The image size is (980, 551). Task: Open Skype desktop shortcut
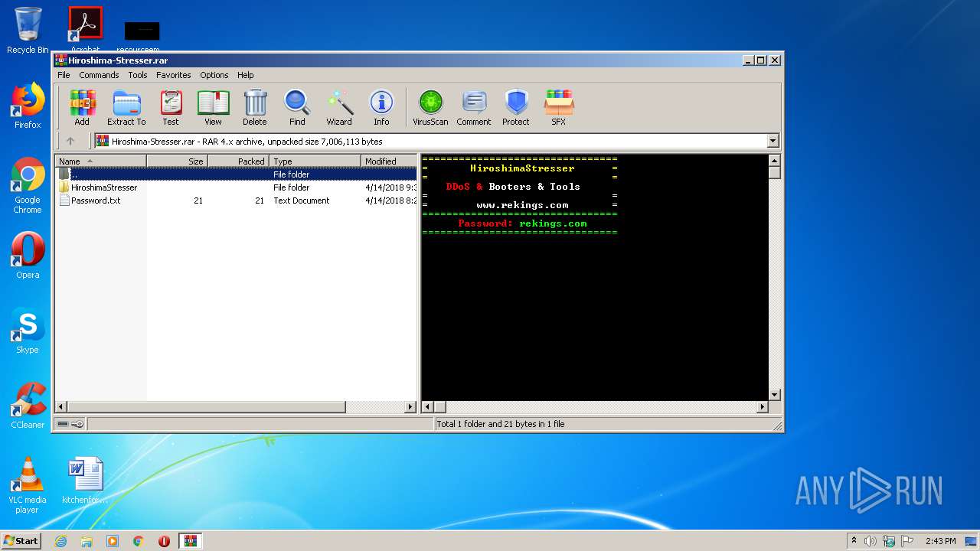(x=28, y=331)
